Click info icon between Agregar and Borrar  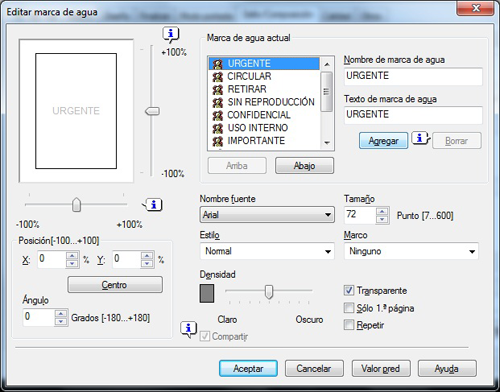click(421, 138)
